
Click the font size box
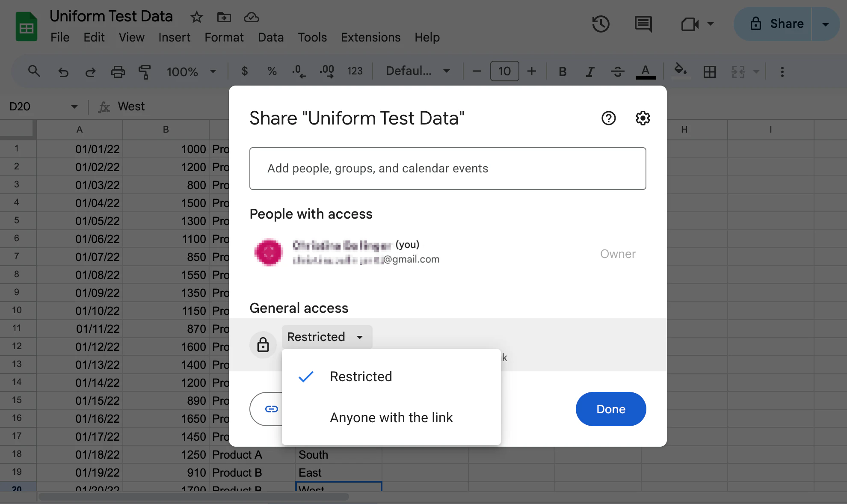[x=504, y=71]
